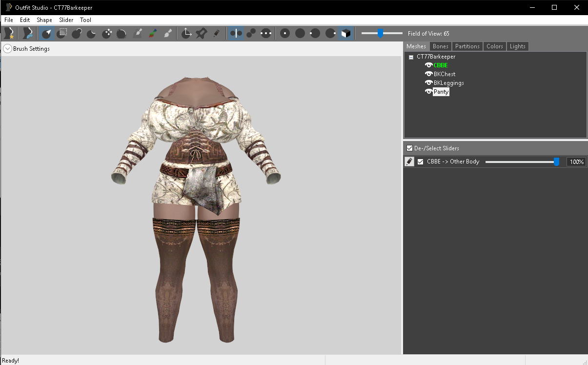Image resolution: width=588 pixels, height=365 pixels.
Task: Toggle X-Mirror in the toolbar
Action: click(x=236, y=33)
